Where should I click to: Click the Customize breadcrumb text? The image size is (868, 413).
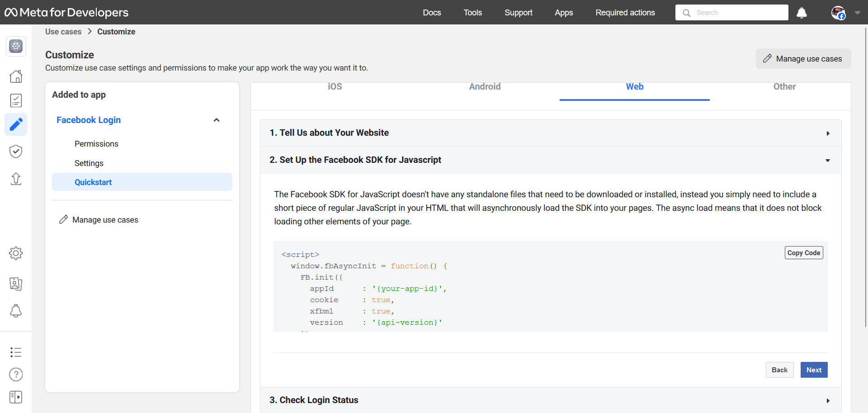tap(116, 32)
